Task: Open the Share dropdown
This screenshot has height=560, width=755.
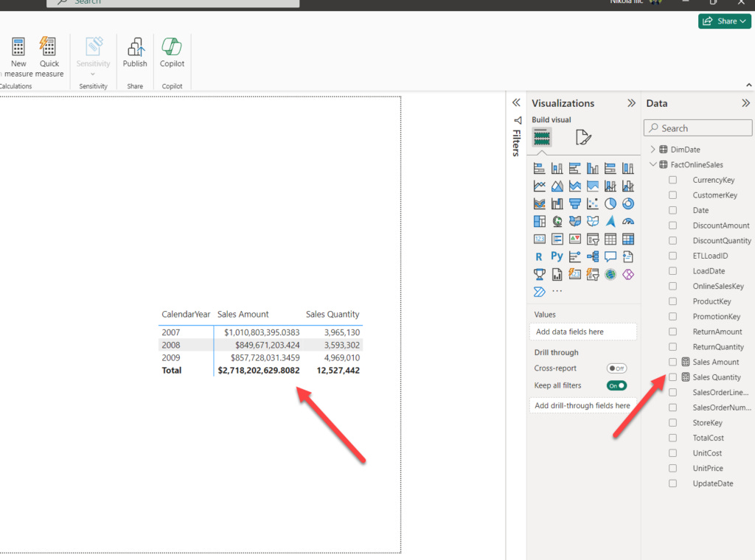Action: click(x=724, y=21)
